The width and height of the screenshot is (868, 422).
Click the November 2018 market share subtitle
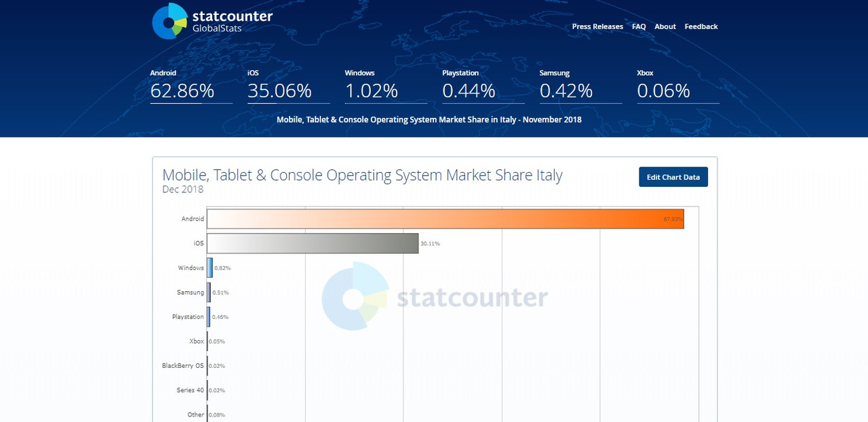[429, 119]
